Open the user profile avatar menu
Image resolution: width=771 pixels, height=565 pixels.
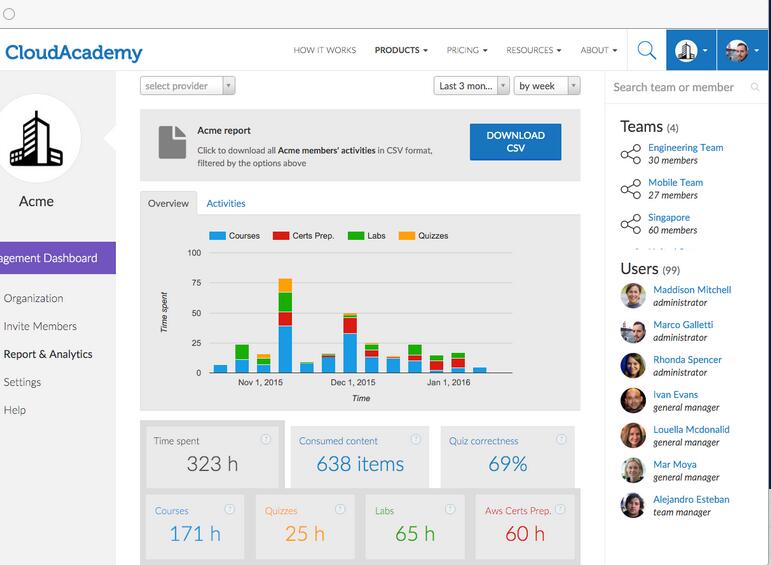742,50
